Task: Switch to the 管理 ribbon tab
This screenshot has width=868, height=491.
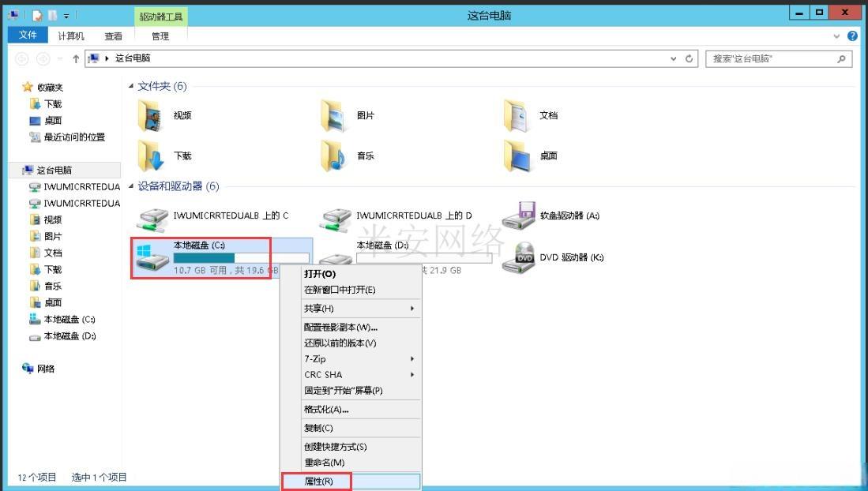Action: coord(160,36)
